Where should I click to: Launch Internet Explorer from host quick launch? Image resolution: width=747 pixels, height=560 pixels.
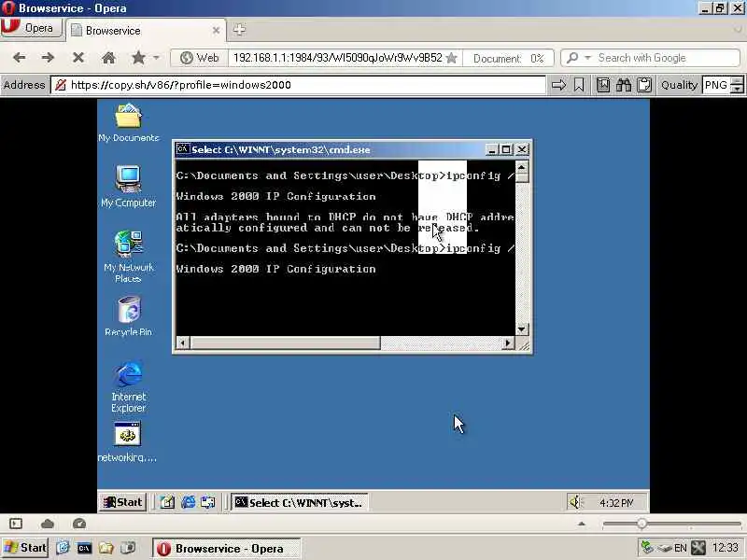(63, 548)
